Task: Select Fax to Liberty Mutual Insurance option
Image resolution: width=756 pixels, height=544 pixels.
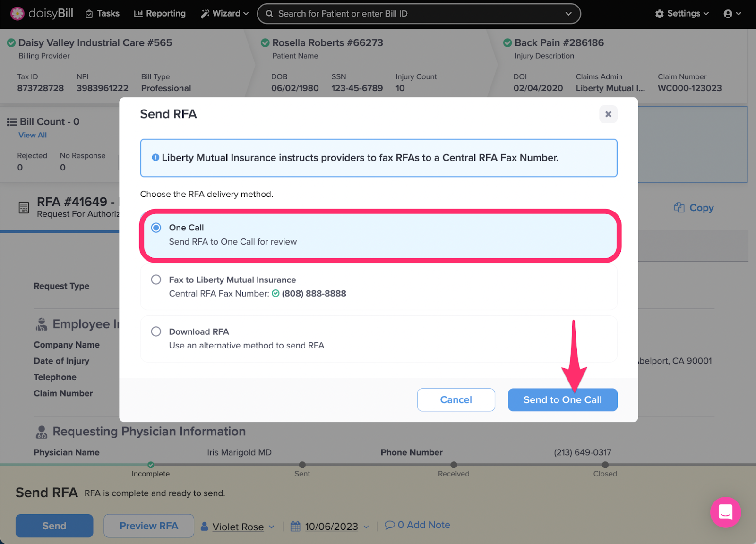Action: pyautogui.click(x=156, y=280)
